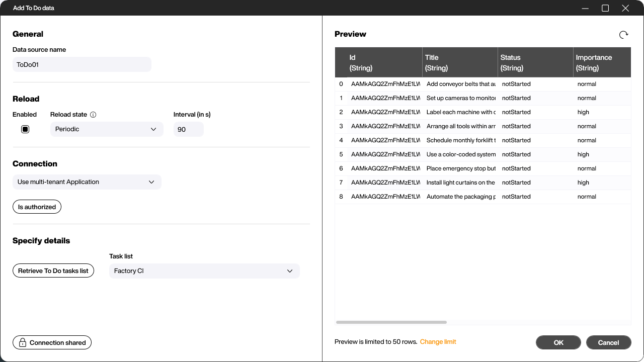Click the 'Set up cameras to monitor' cell
644x362 pixels.
point(460,98)
